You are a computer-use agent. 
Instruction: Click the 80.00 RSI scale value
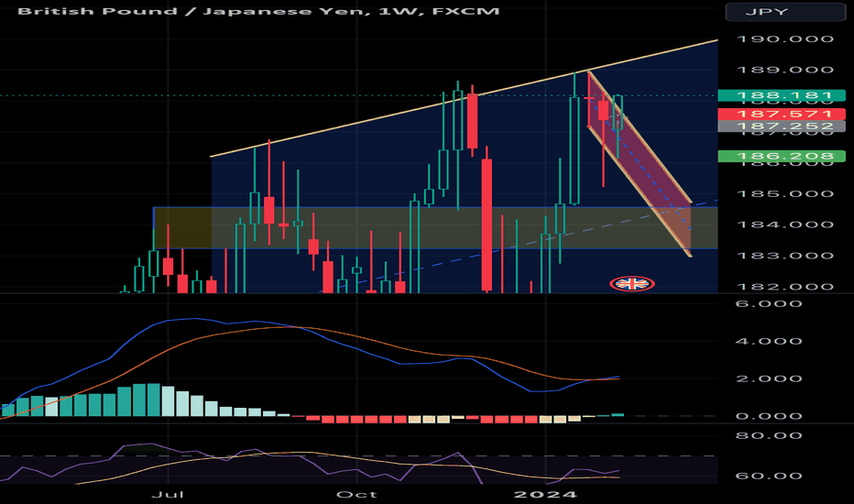[769, 435]
